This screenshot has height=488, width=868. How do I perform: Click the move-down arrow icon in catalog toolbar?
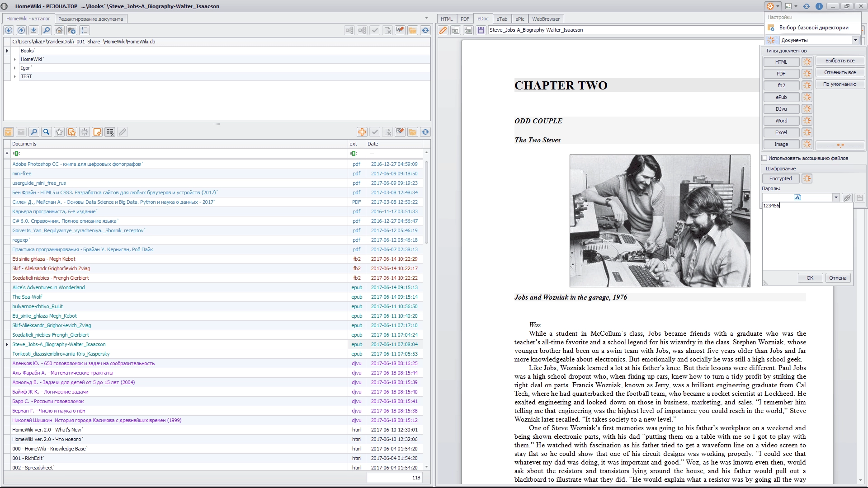[9, 30]
